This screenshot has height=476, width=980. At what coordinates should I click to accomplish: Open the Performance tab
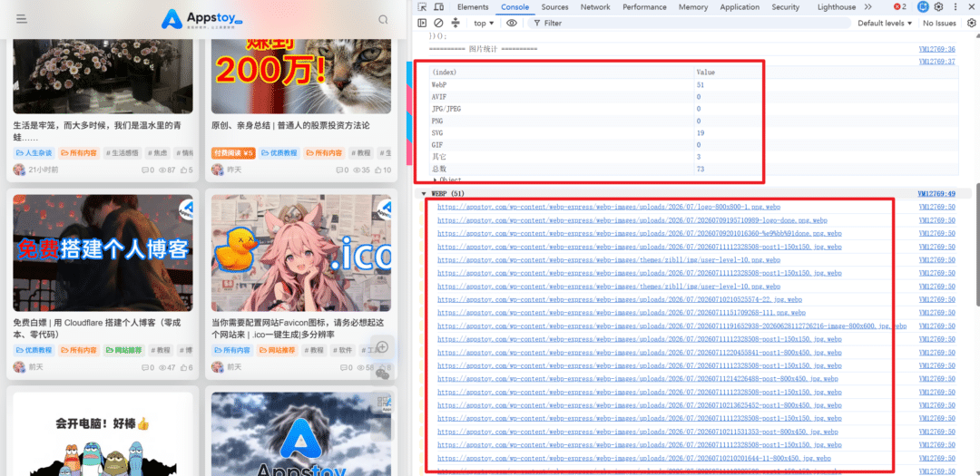tap(644, 7)
